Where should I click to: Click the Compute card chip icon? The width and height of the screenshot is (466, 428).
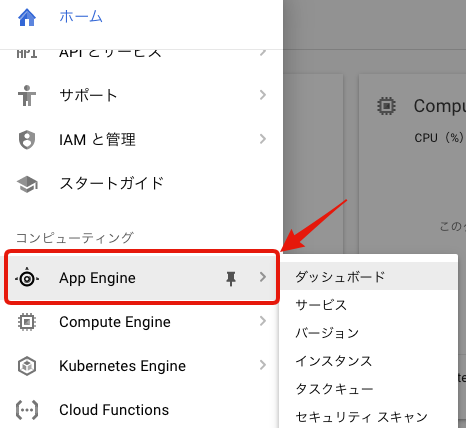click(x=386, y=106)
